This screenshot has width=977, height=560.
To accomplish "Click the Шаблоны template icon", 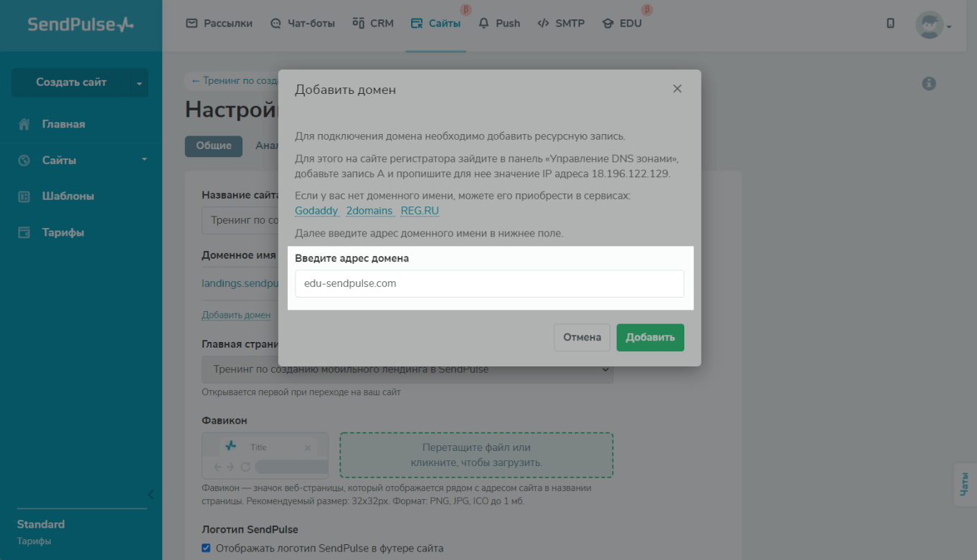I will point(24,196).
